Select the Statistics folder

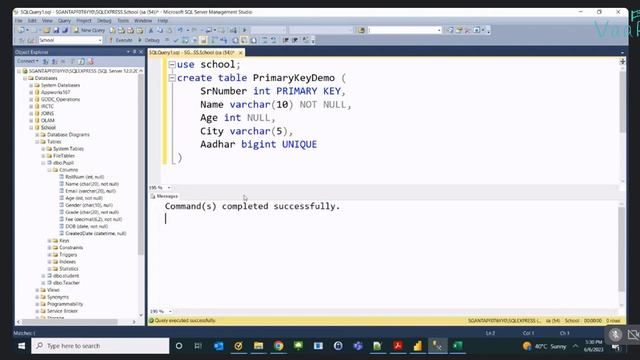click(x=69, y=269)
